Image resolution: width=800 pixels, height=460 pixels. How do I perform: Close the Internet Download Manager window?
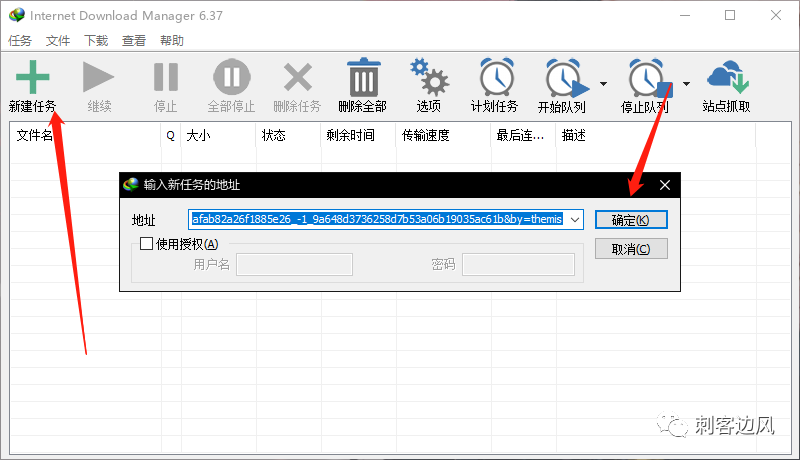click(776, 15)
